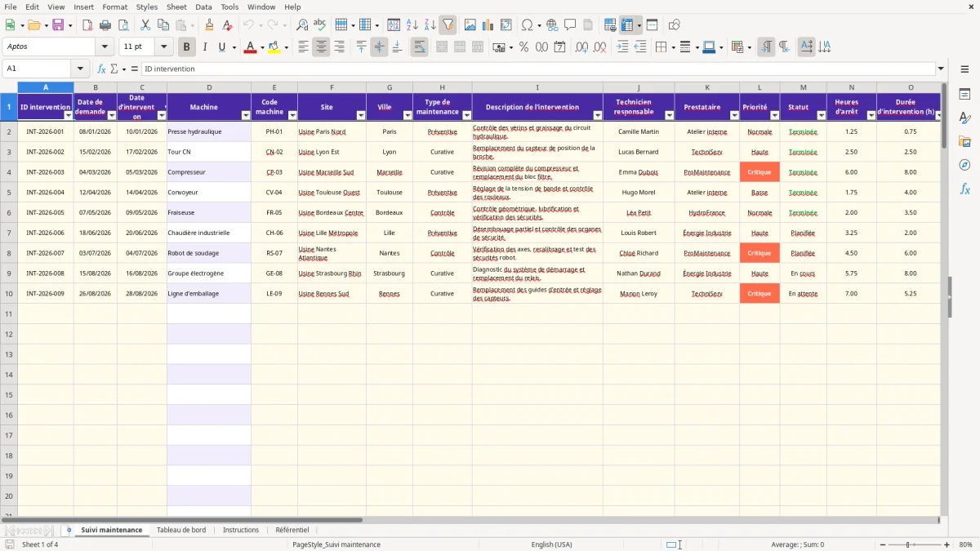Toggle the AutoFilter funnel button

[448, 25]
